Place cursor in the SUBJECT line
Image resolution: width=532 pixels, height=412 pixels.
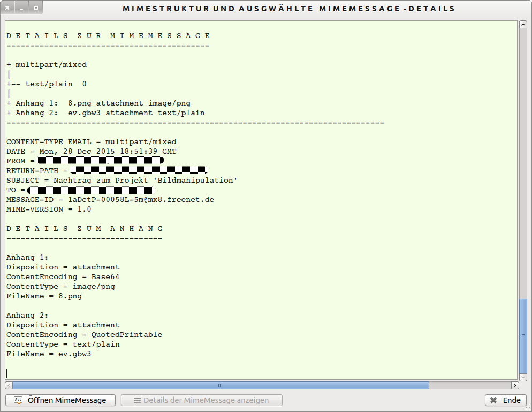(x=121, y=181)
